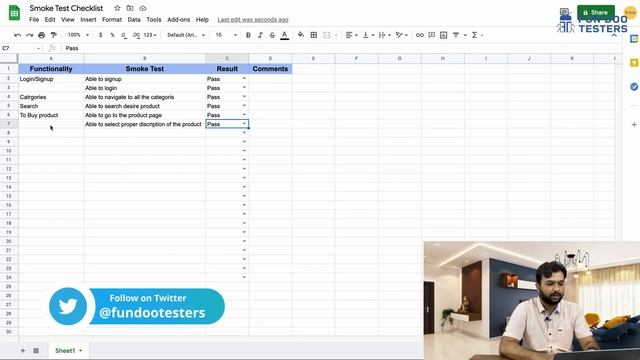Decrease decimal places icon
640x360 pixels.
[x=124, y=36]
